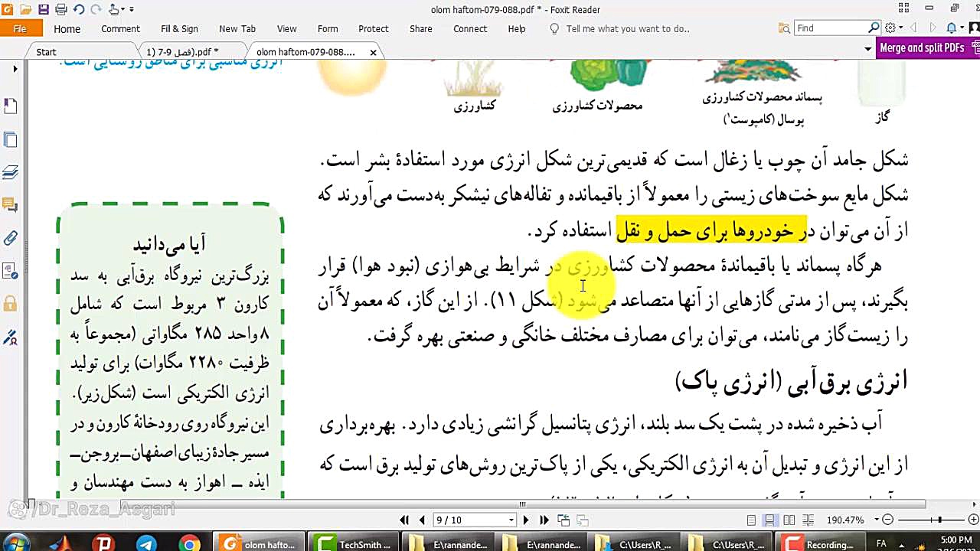Enable single page view mode
The width and height of the screenshot is (980, 551).
click(x=752, y=520)
